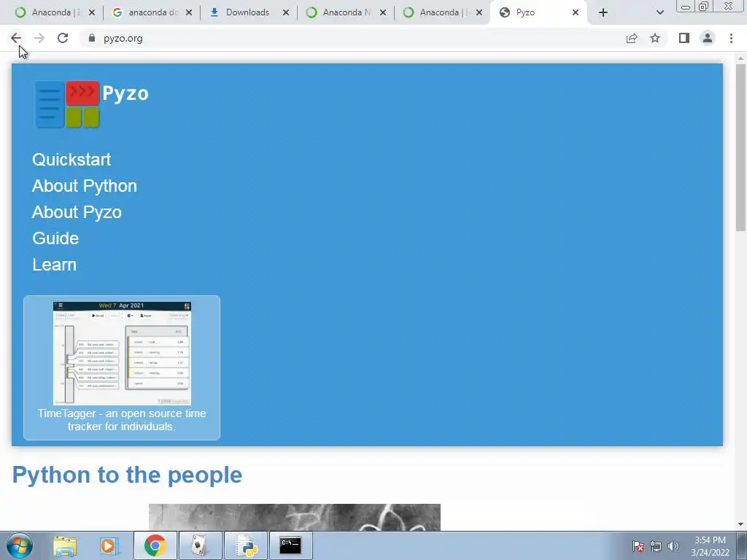Go back using the browser back arrow

click(x=16, y=38)
